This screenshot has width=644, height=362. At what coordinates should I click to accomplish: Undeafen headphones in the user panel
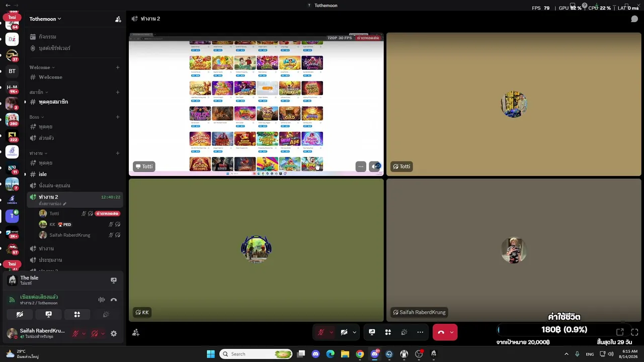[x=95, y=333]
